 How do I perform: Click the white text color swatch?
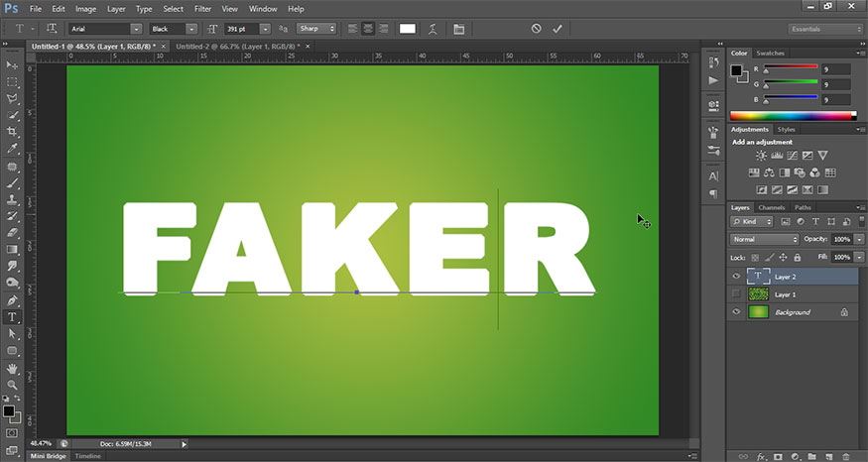tap(407, 29)
